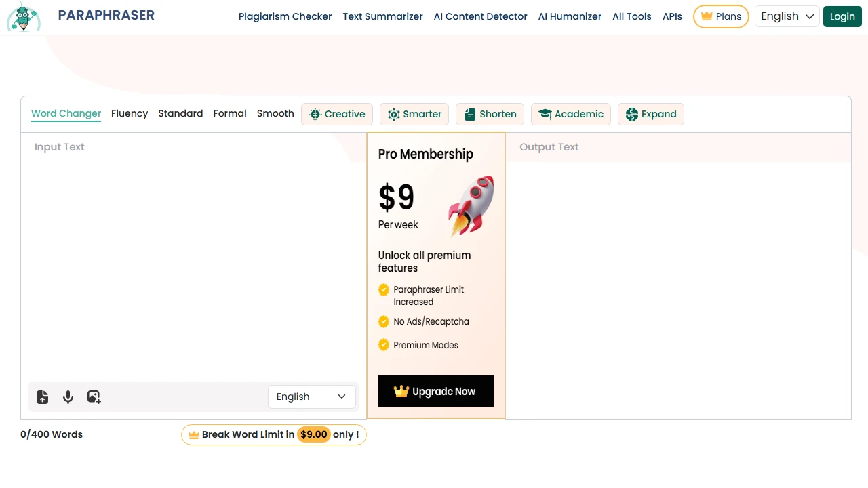Click the Login button
This screenshot has height=488, width=868.
tap(842, 16)
